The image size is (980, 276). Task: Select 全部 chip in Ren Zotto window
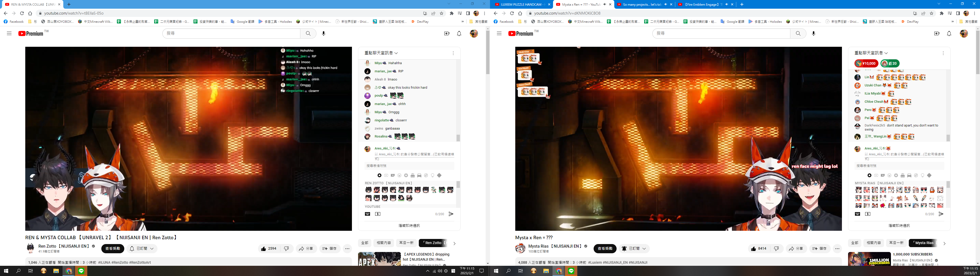[365, 243]
